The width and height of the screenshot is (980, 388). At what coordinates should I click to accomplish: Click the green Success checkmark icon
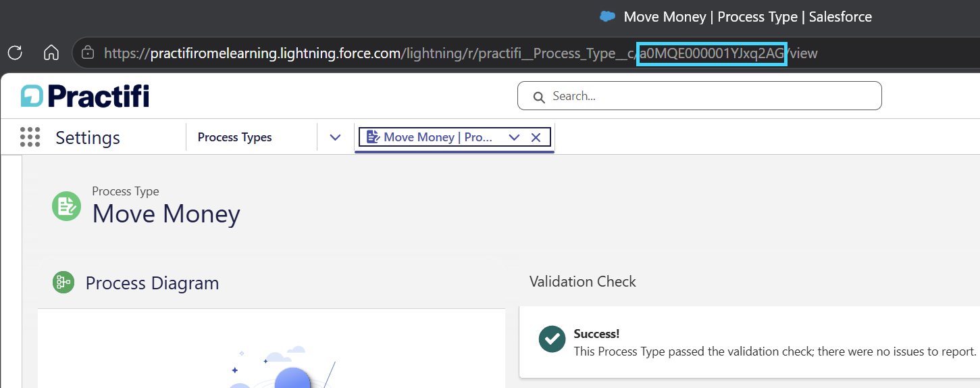(x=552, y=339)
